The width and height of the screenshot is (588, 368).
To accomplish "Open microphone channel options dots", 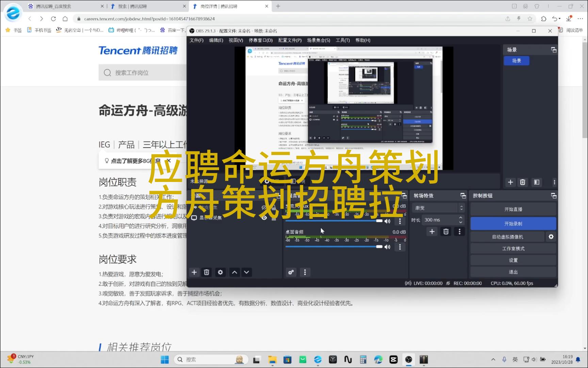I will pos(400,221).
